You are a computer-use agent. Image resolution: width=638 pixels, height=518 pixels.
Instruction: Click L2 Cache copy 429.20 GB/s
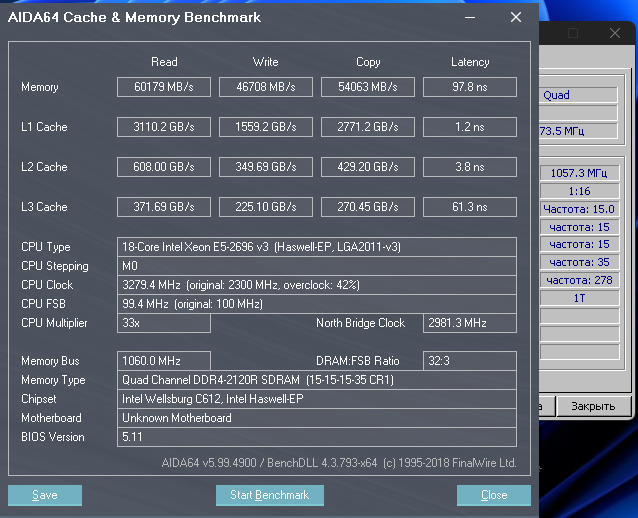click(368, 167)
